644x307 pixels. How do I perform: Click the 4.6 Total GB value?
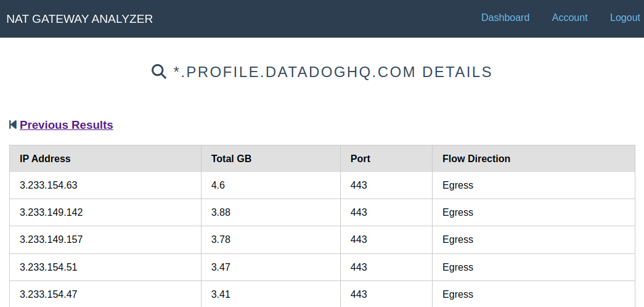(x=218, y=186)
